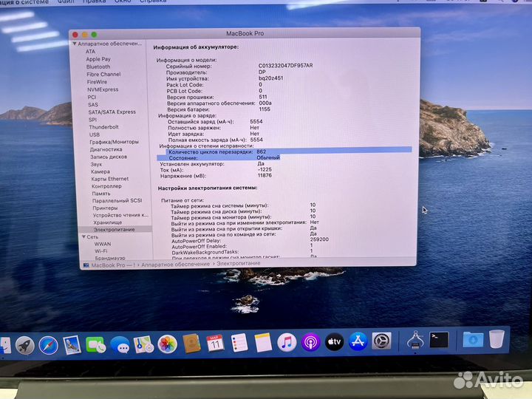Image resolution: width=532 pixels, height=399 pixels.
Task: Select Запись дисков in the sidebar
Action: pos(109,157)
